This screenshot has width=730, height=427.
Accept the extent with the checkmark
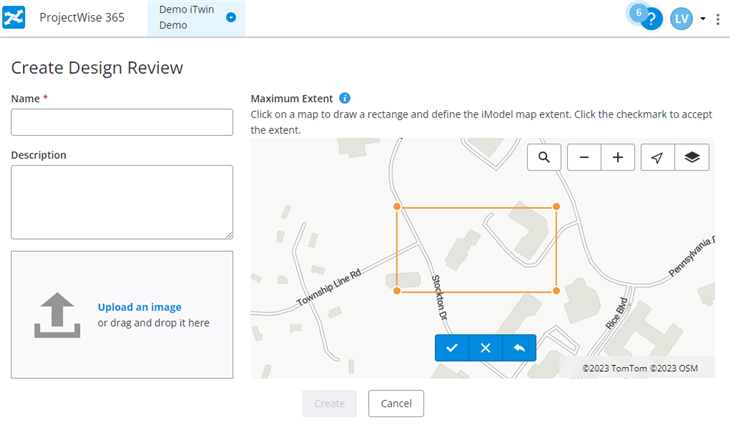click(x=452, y=348)
